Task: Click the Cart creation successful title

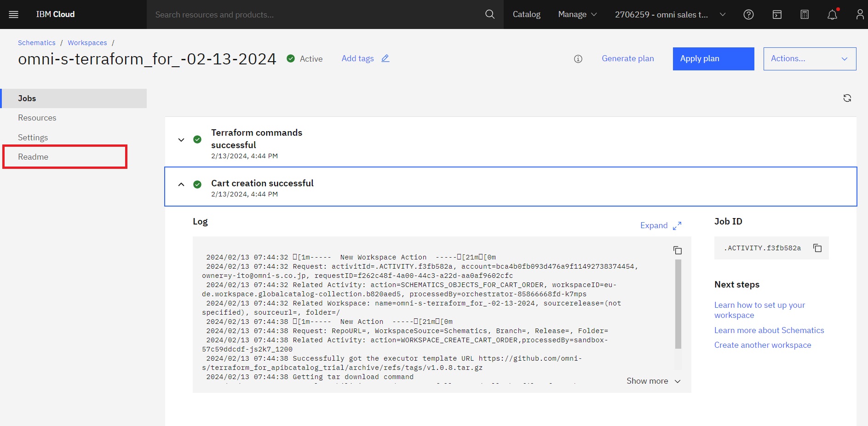Action: (x=262, y=183)
